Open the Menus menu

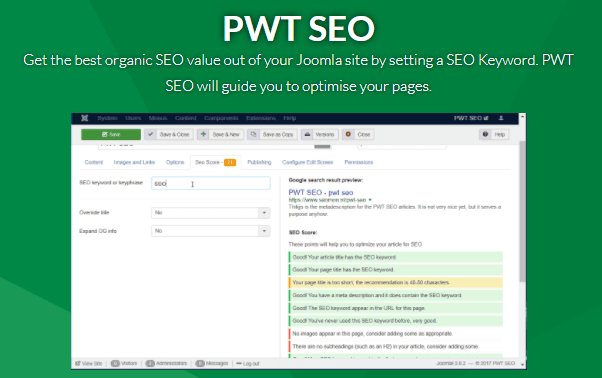(158, 118)
